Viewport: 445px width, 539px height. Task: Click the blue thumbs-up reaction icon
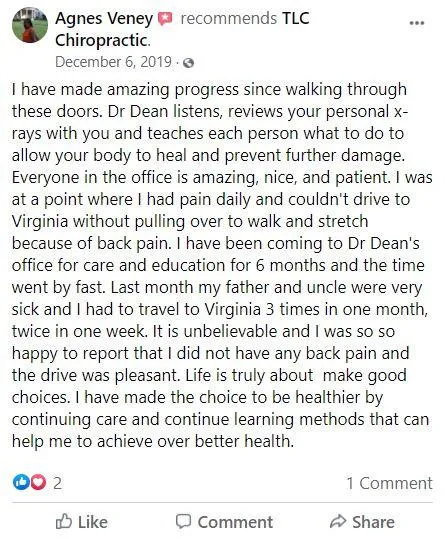(x=21, y=482)
